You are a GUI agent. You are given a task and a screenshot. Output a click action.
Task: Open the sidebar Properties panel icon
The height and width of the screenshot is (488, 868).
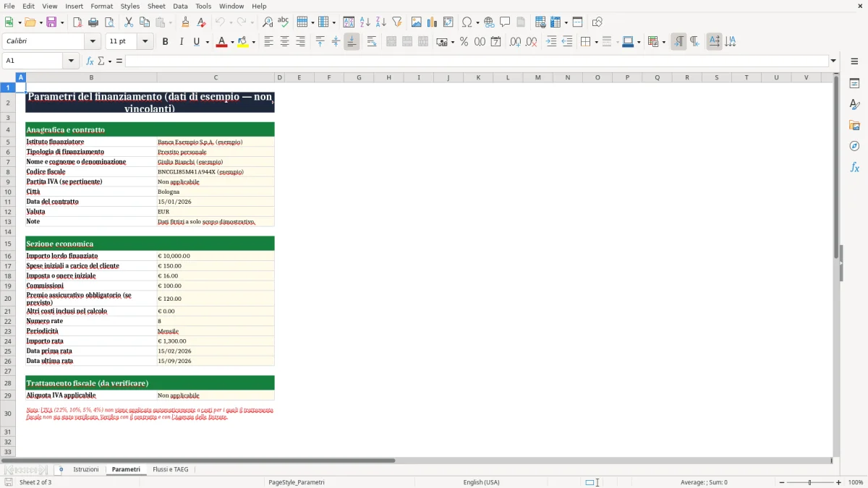(854, 84)
